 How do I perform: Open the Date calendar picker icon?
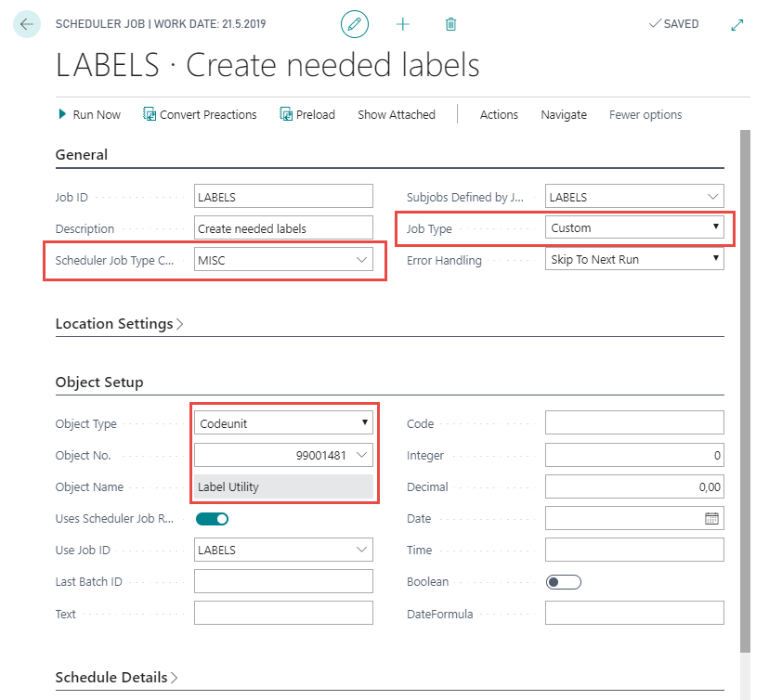[712, 519]
